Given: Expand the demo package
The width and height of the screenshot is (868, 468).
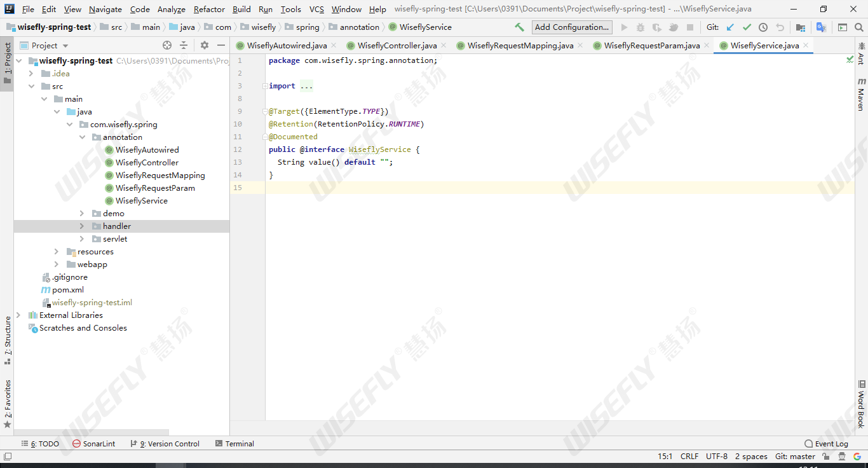Looking at the screenshot, I should [x=82, y=214].
